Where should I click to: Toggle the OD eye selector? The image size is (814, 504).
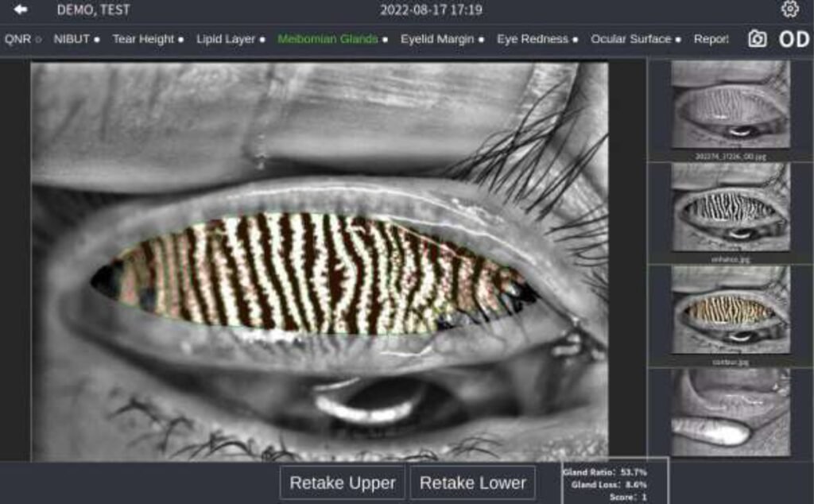793,39
